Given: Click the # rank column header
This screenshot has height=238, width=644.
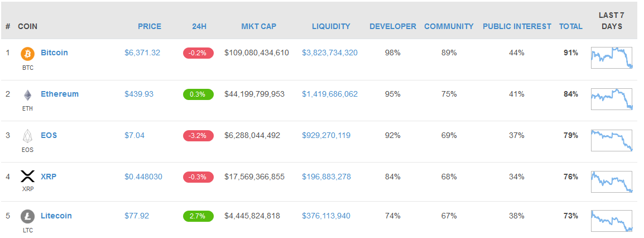Looking at the screenshot, I should (x=8, y=26).
